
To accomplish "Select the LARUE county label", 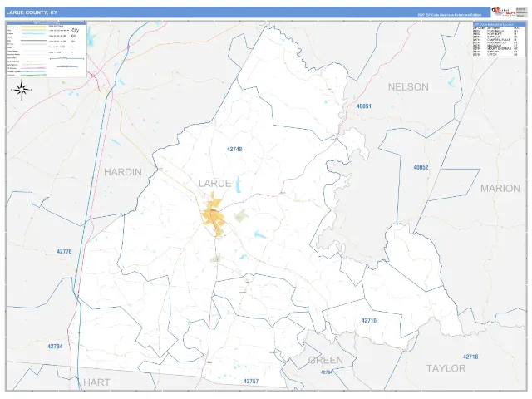I will [x=214, y=184].
